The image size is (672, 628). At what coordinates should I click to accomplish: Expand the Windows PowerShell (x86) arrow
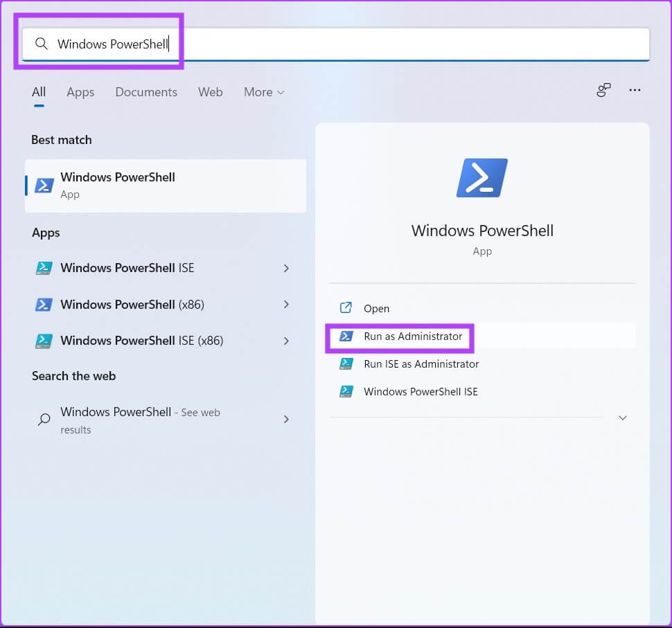tap(286, 305)
